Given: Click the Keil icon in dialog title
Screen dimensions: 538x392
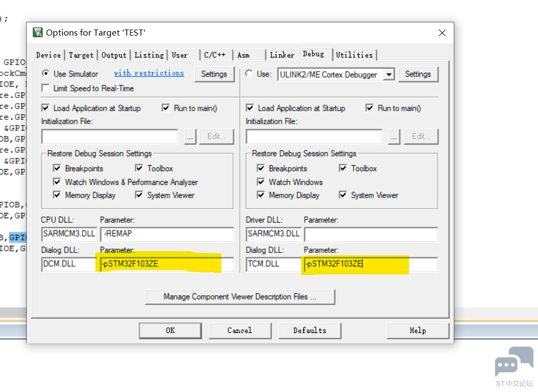Looking at the screenshot, I should coord(37,32).
